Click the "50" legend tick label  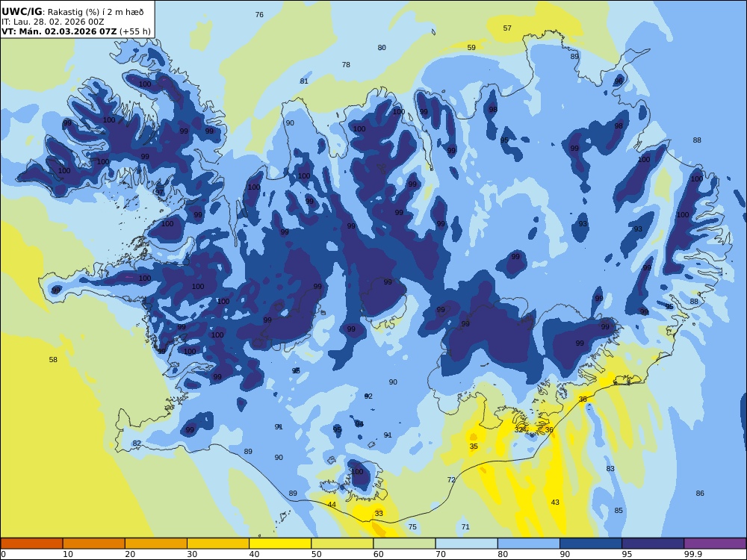coord(316,554)
